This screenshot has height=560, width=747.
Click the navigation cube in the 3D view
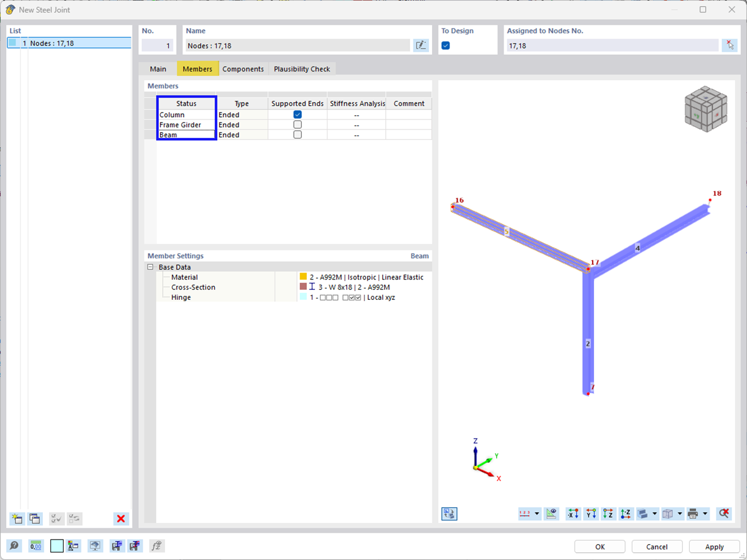tap(705, 110)
